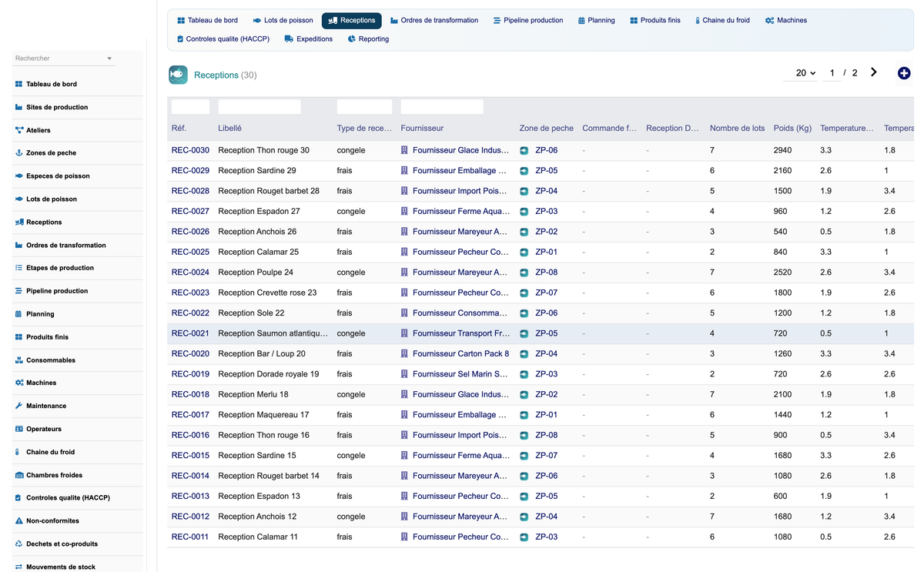Click the zone icon beside ZP-08 in REC-0024 row
This screenshot has height=572, width=924.
(x=524, y=273)
